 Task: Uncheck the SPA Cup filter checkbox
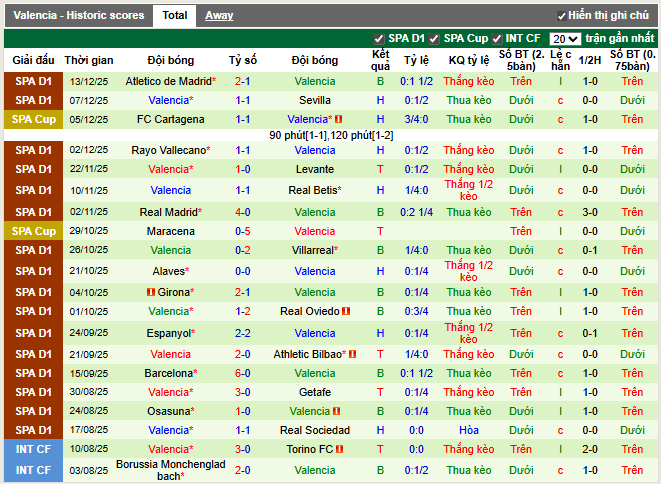[434, 39]
